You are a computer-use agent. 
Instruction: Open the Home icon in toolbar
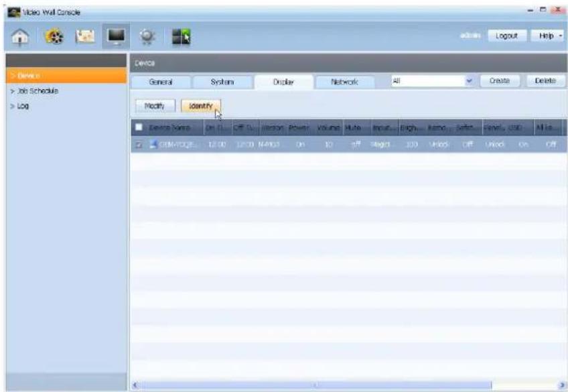[20, 37]
